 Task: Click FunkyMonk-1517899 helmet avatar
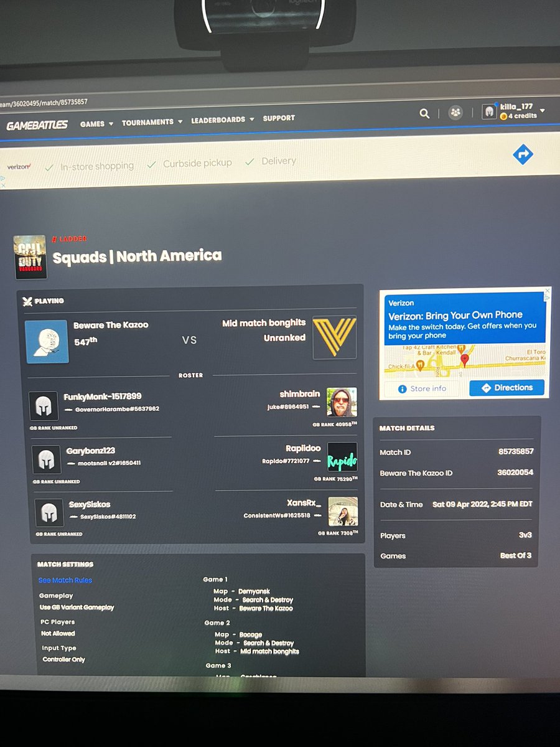click(44, 406)
